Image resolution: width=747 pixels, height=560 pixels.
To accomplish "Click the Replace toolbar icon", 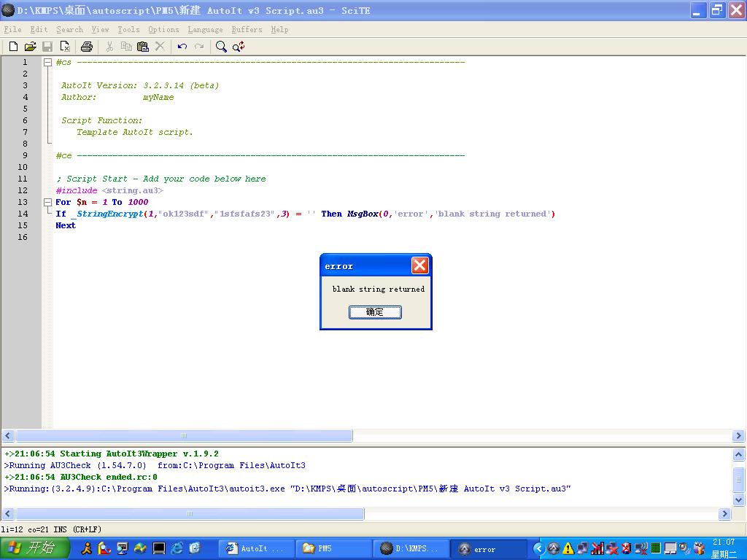I will (x=239, y=47).
